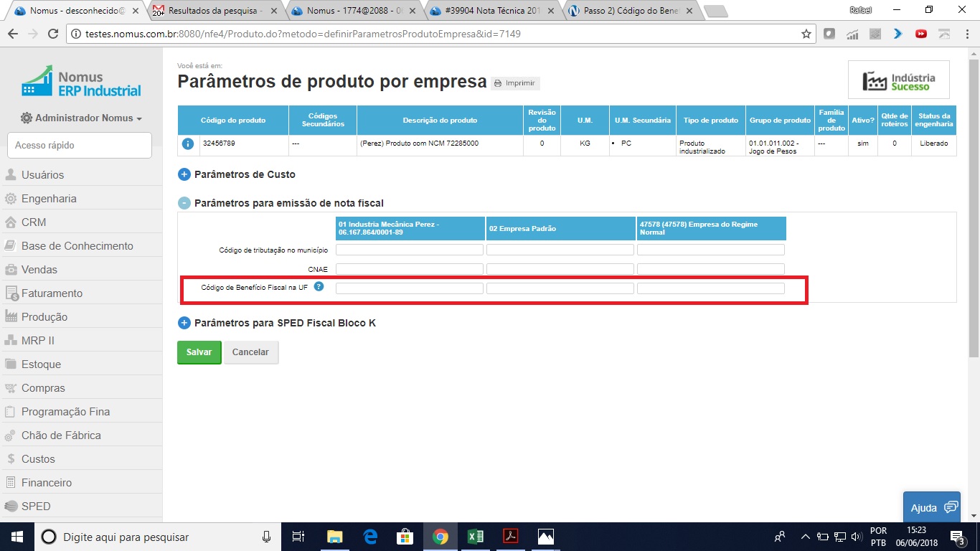
Task: Click the help icon next to Código de Benefício Fiscal
Action: 319,286
